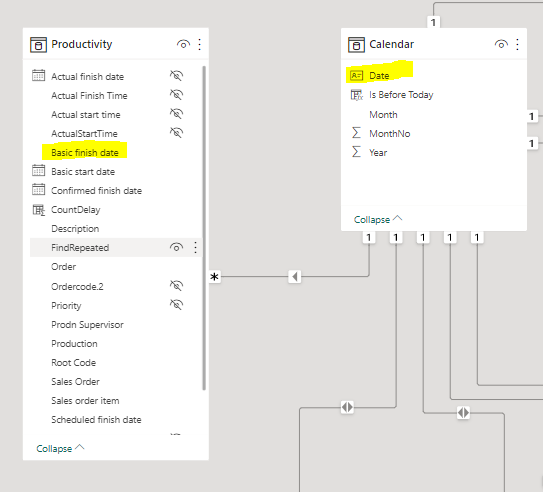Hide the FindRepeated field with eye icon

click(x=176, y=247)
